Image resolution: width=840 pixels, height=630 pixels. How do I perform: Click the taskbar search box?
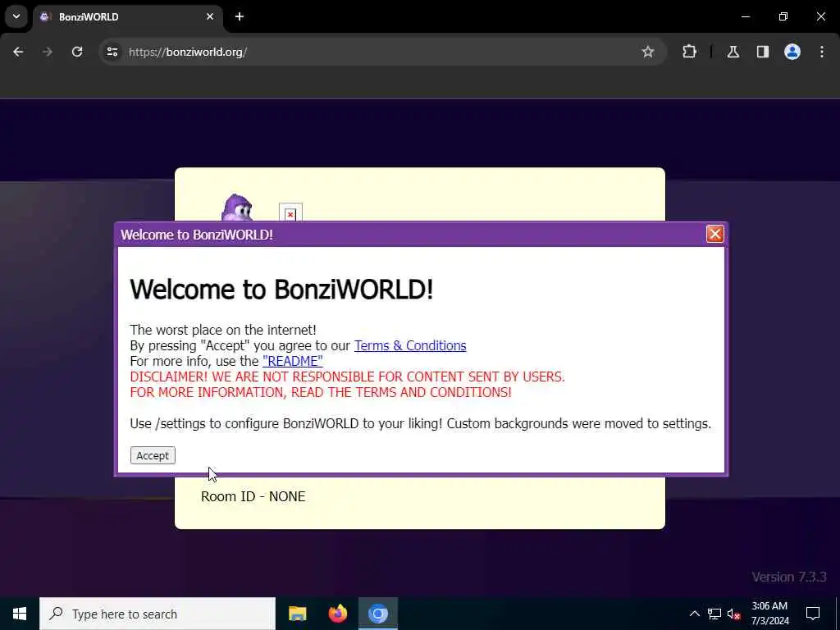click(157, 614)
